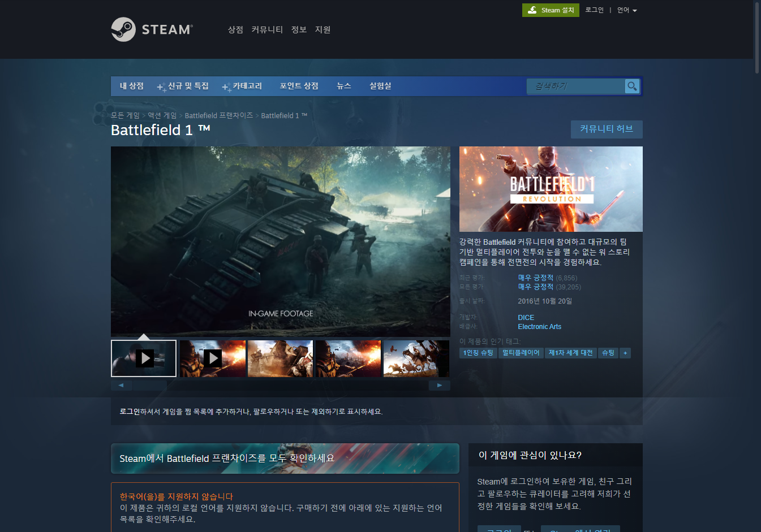Focus the 검색하기 search field

point(576,86)
